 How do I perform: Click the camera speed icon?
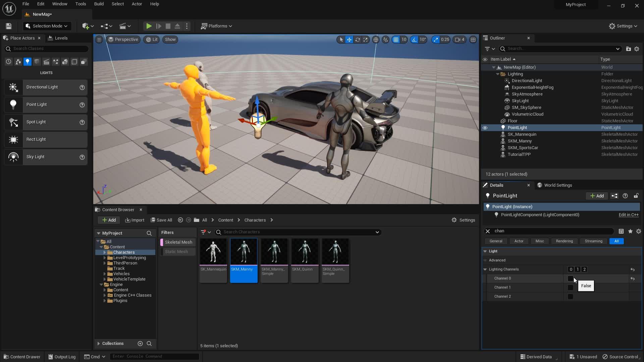pos(458,40)
